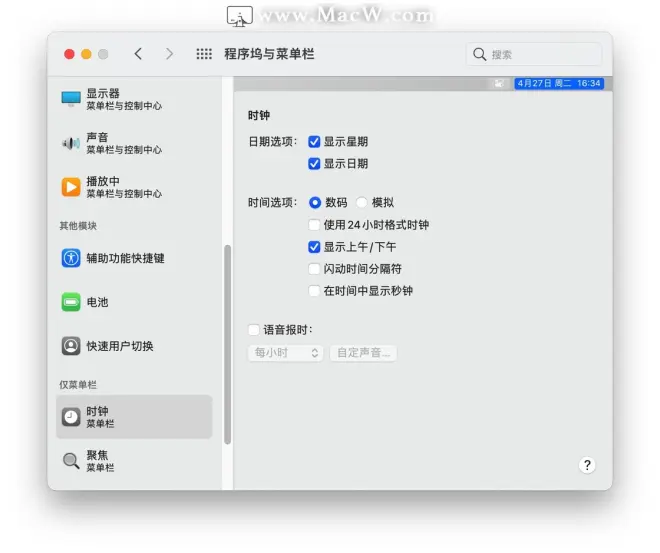Select 数码 digital radio button

tap(314, 203)
